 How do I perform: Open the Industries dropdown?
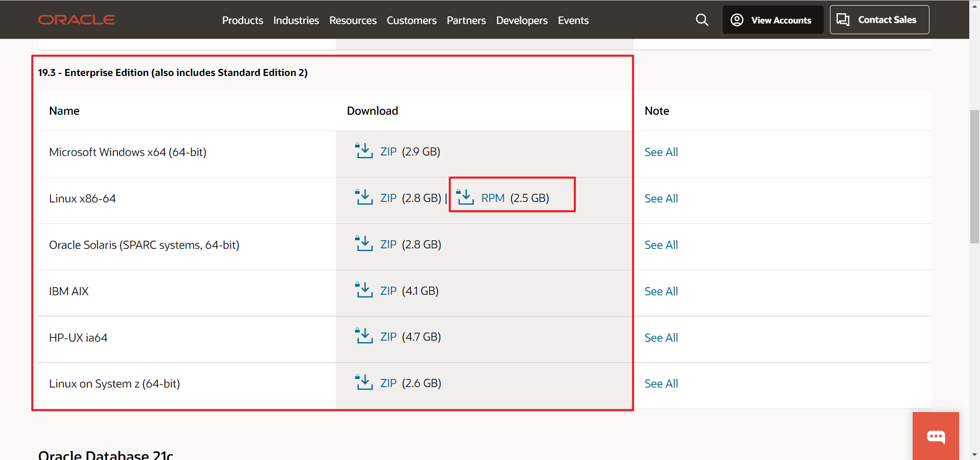click(x=296, y=20)
